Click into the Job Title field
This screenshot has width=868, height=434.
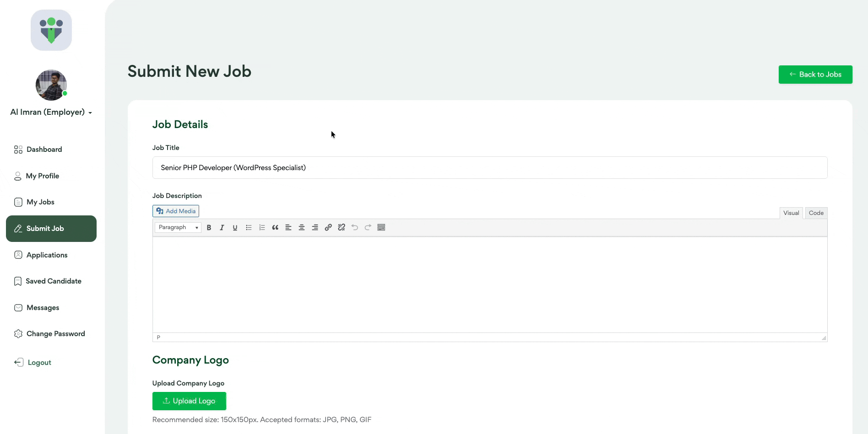point(489,168)
